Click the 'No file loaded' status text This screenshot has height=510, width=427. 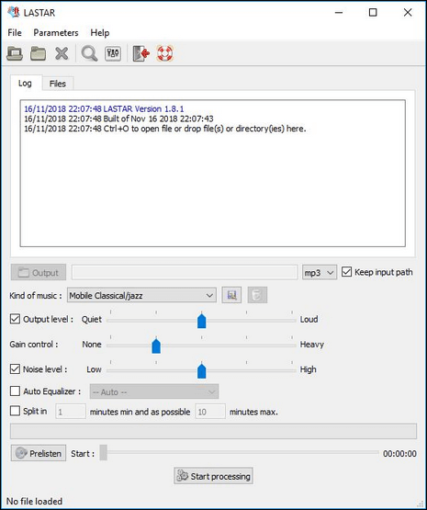tap(34, 501)
